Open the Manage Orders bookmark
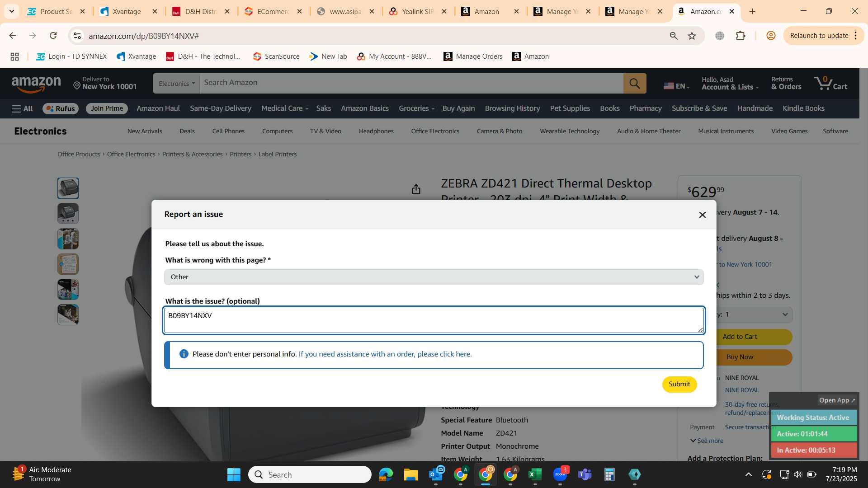The image size is (868, 488). tap(473, 56)
